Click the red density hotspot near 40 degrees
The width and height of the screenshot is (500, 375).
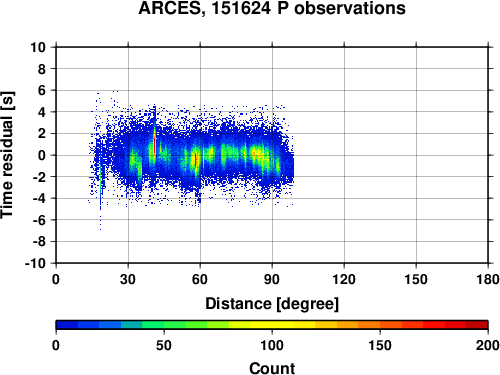click(154, 145)
